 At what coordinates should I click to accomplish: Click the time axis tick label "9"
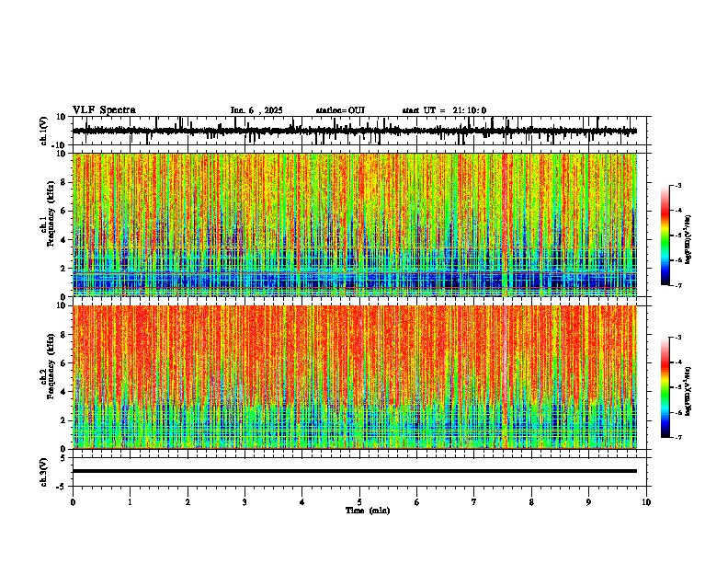pos(588,502)
